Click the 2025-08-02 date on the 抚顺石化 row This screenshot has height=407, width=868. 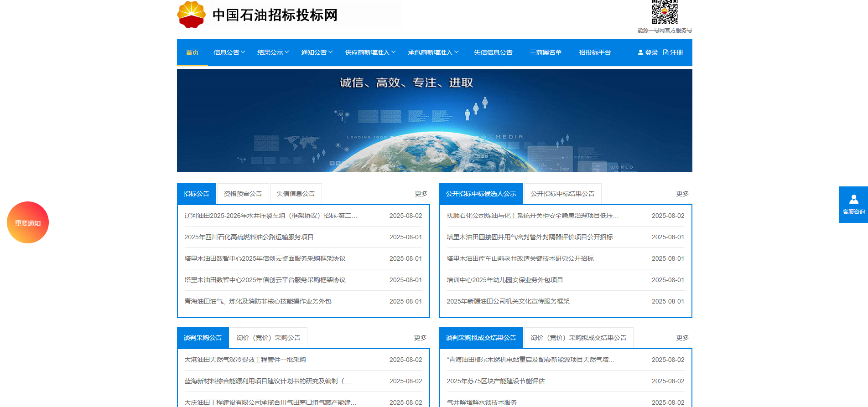point(668,216)
